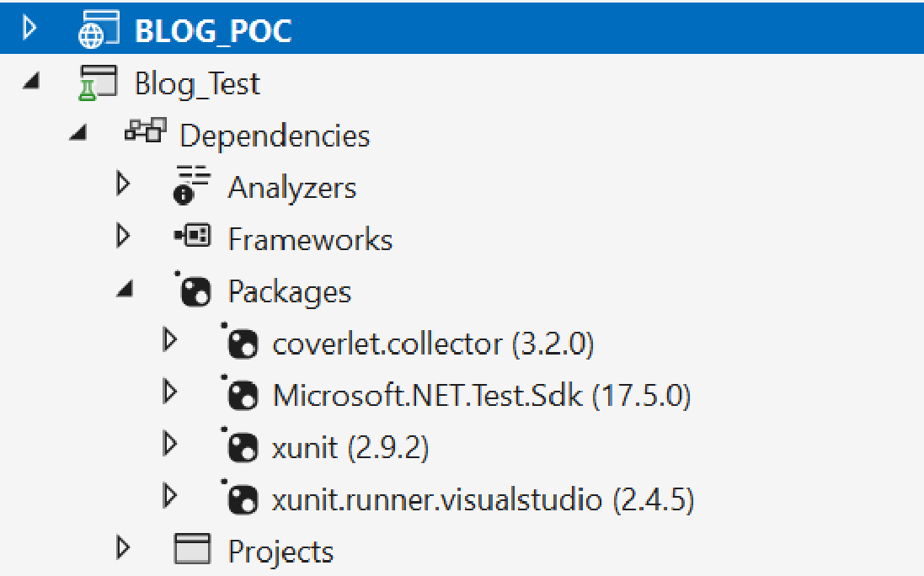Expand the BLOG_POC project node

pyautogui.click(x=29, y=28)
